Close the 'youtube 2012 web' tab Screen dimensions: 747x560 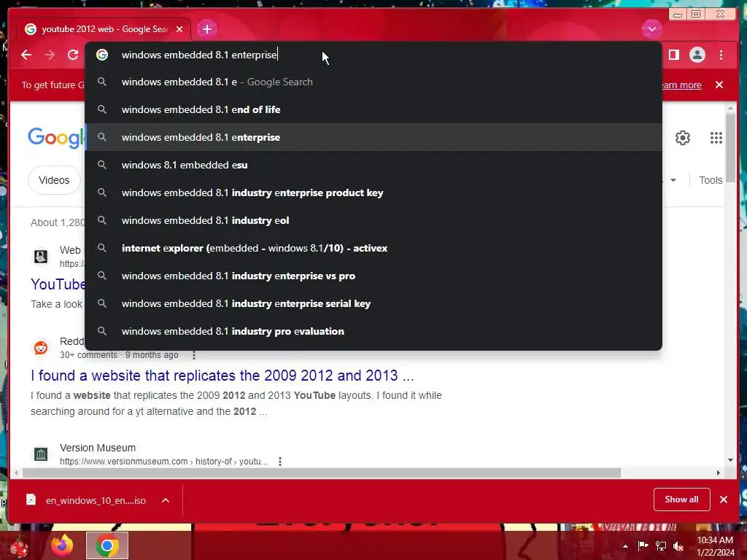pos(179,29)
